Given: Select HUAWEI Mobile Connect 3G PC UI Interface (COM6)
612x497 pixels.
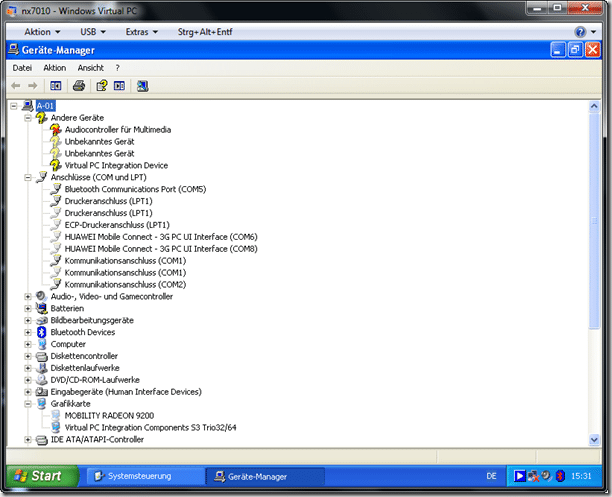Looking at the screenshot, I should (x=161, y=237).
